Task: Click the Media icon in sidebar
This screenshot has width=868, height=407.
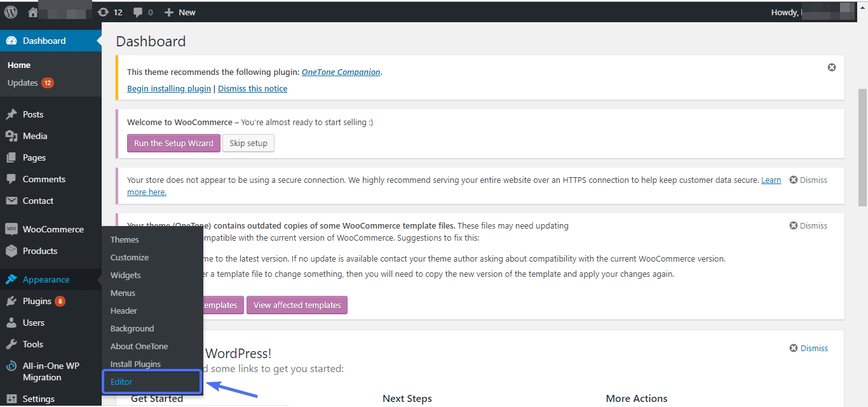Action: (11, 136)
